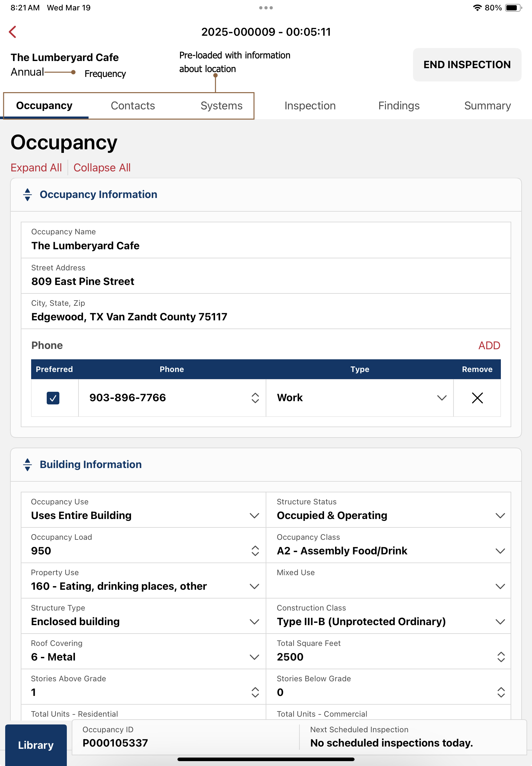The width and height of the screenshot is (532, 766).
Task: Click the phone number stepper arrows
Action: point(255,398)
